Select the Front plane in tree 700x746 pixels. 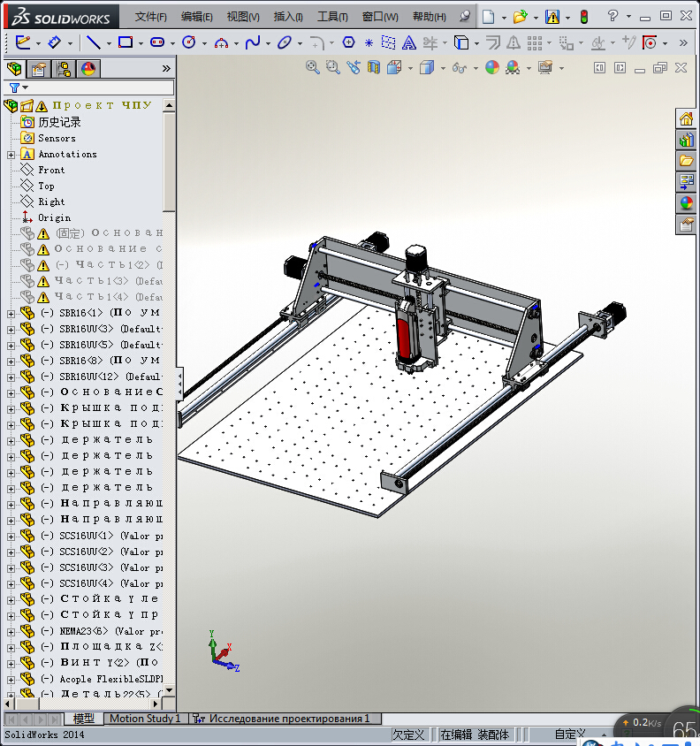51,170
